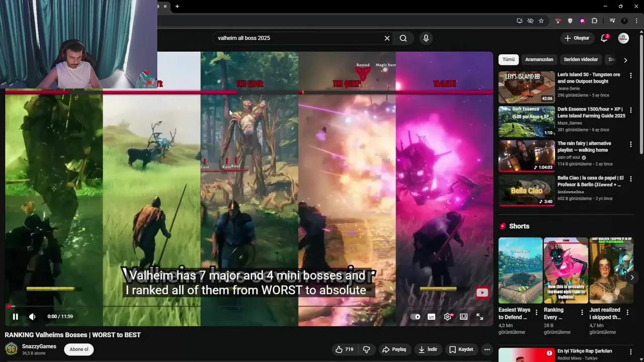
Task: Click the Kaydet save button
Action: pos(461,349)
